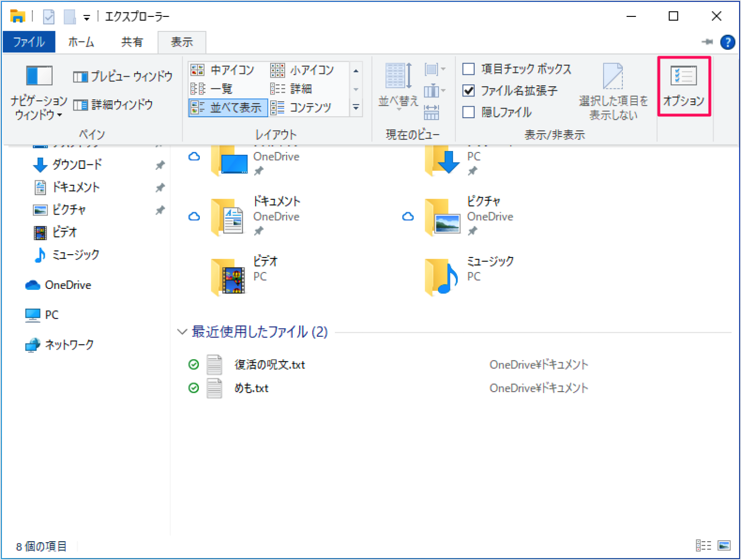Select ミュージック in the navigation pane
Screen dimensions: 741x560
67,255
